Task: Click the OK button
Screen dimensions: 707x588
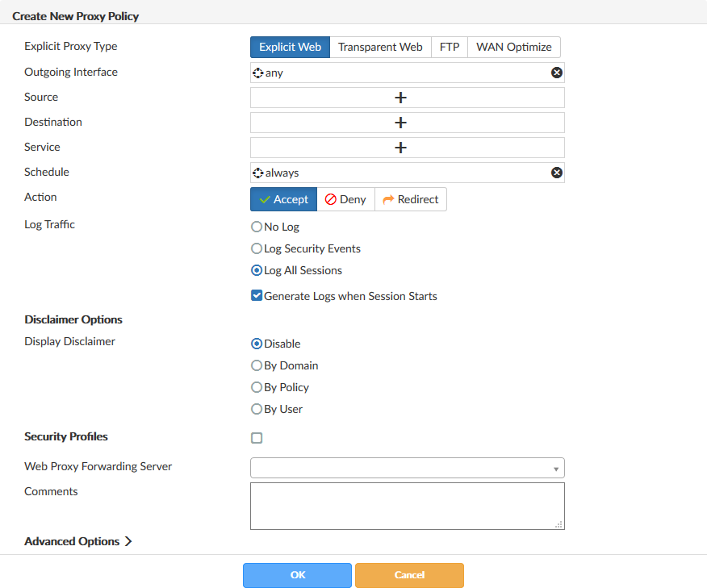Action: click(298, 575)
